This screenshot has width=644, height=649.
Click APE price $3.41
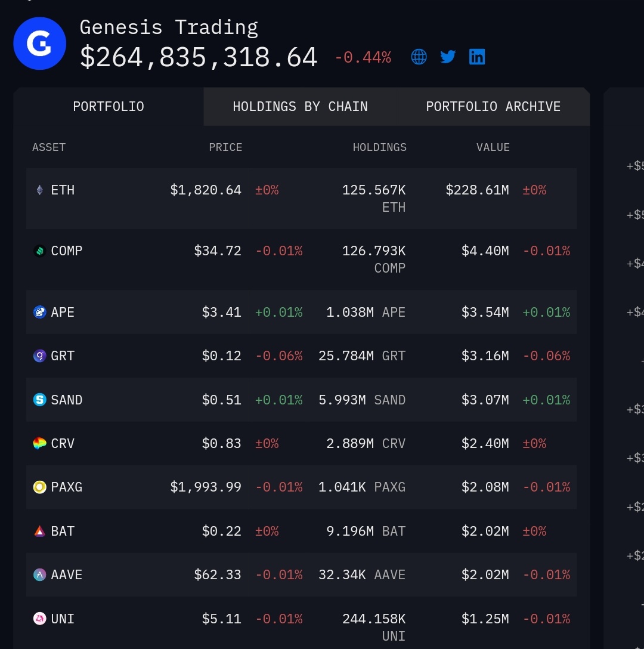(221, 312)
